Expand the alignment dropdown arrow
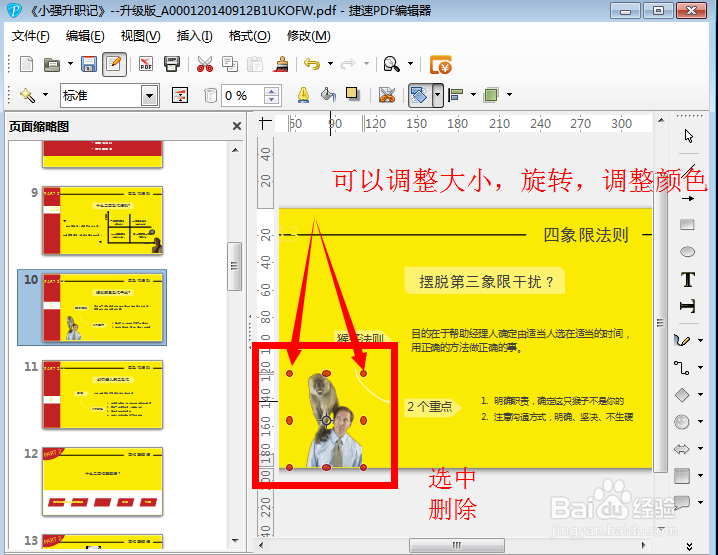Screen dimensions: 718x555 (x=473, y=95)
